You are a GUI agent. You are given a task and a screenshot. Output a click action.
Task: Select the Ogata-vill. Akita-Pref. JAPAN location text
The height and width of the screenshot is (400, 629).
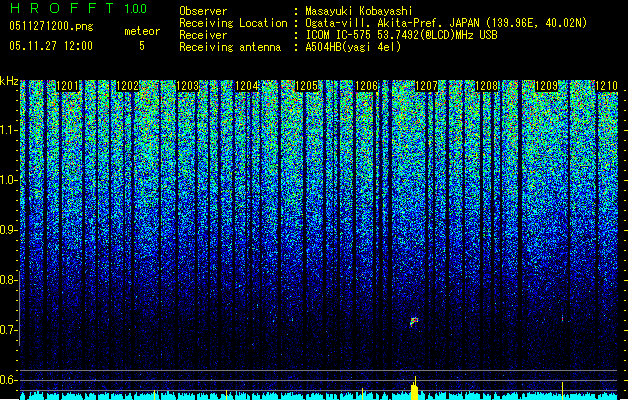[x=446, y=23]
